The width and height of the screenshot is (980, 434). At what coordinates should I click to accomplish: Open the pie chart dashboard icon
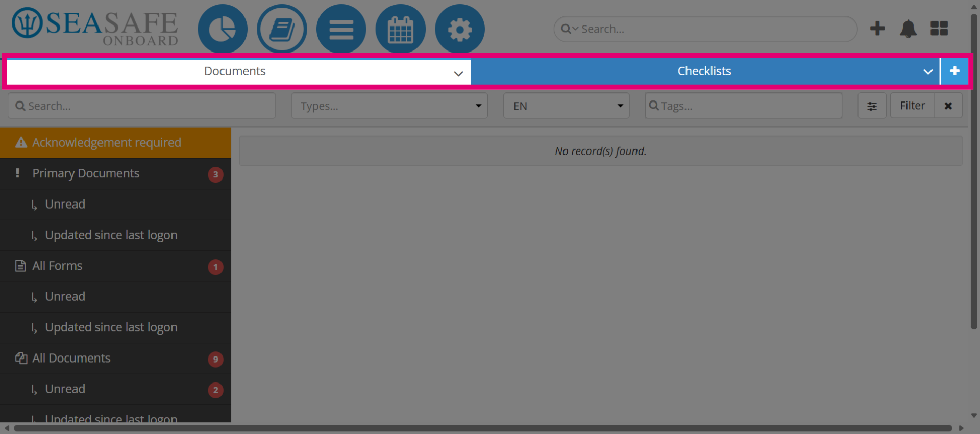point(223,29)
